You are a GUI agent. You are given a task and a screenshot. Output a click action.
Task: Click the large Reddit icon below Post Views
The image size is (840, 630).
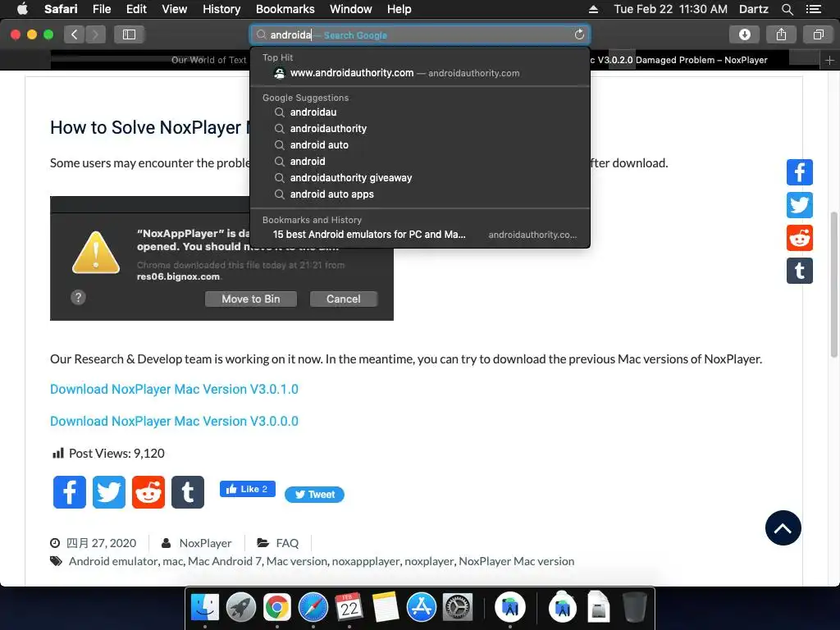click(148, 492)
